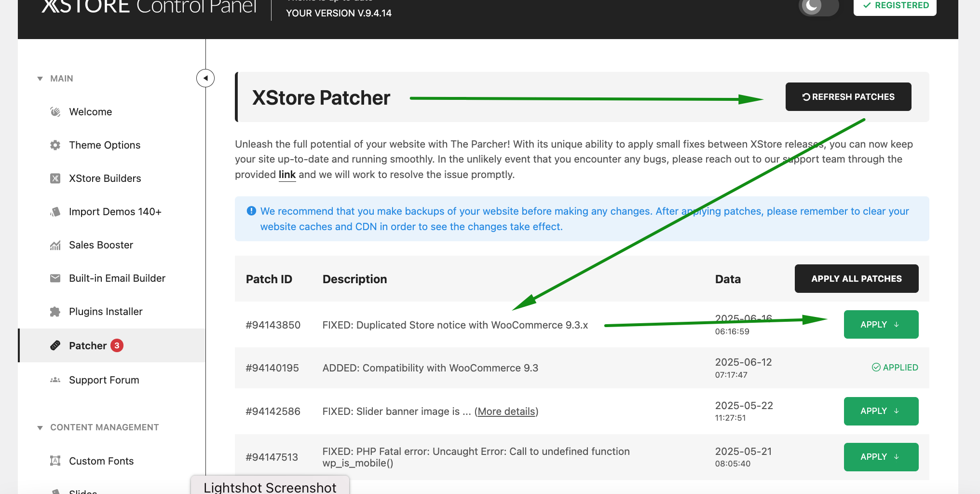Click the Custom Fonts icon

[55, 461]
